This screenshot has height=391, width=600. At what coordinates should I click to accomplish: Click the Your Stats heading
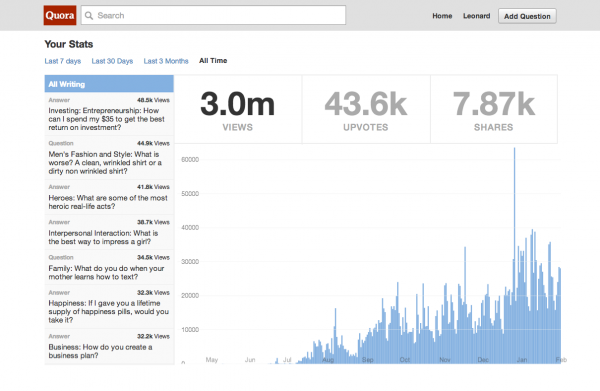click(x=69, y=44)
